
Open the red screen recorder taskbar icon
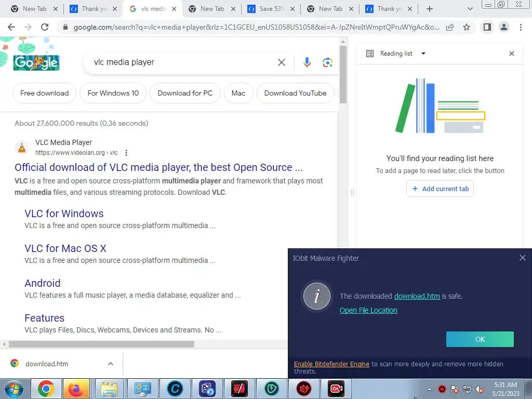pos(336,389)
